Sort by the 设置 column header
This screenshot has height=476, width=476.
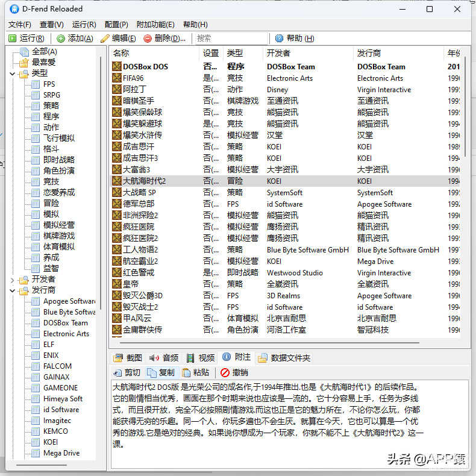tap(211, 53)
